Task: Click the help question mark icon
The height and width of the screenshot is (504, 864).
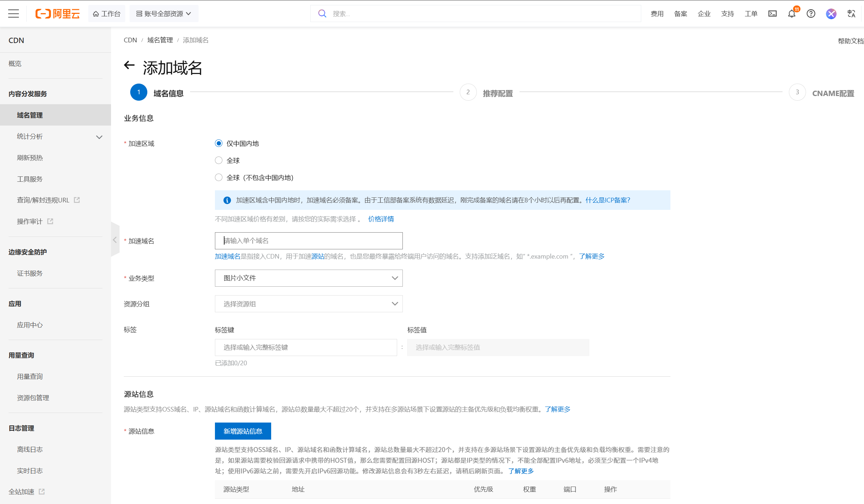Action: coord(811,14)
